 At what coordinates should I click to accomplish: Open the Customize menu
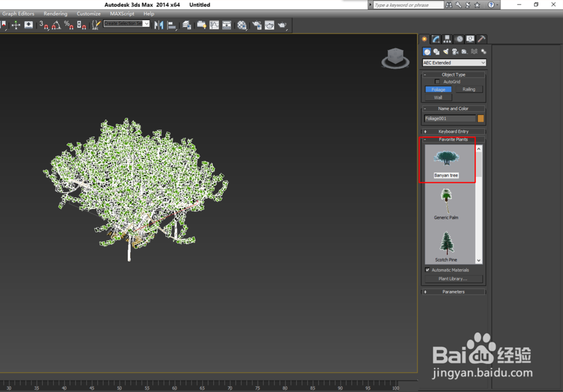click(89, 14)
